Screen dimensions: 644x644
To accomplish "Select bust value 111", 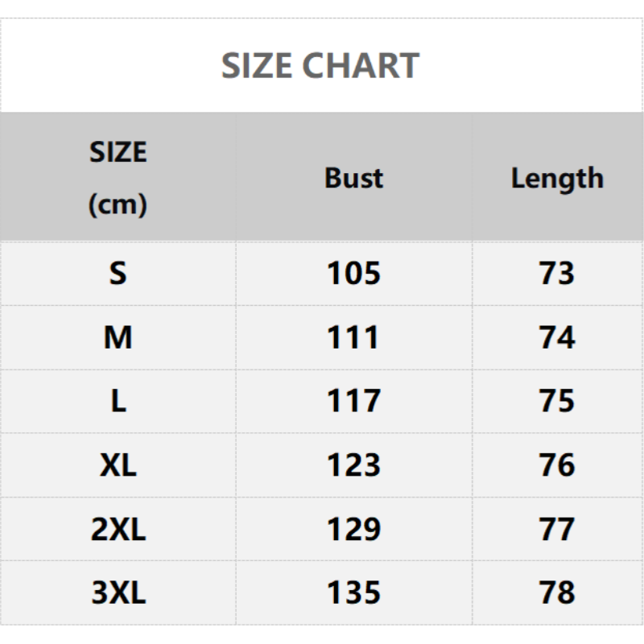I will point(353,337).
